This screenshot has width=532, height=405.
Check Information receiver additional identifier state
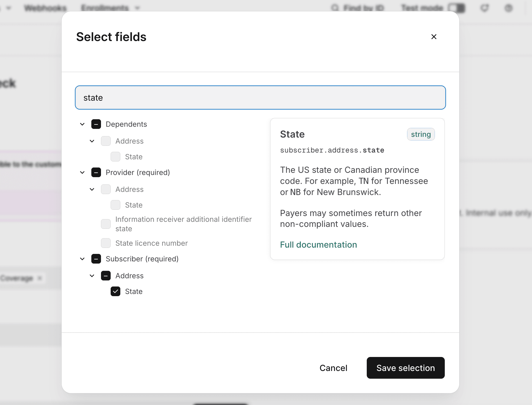[x=106, y=224]
